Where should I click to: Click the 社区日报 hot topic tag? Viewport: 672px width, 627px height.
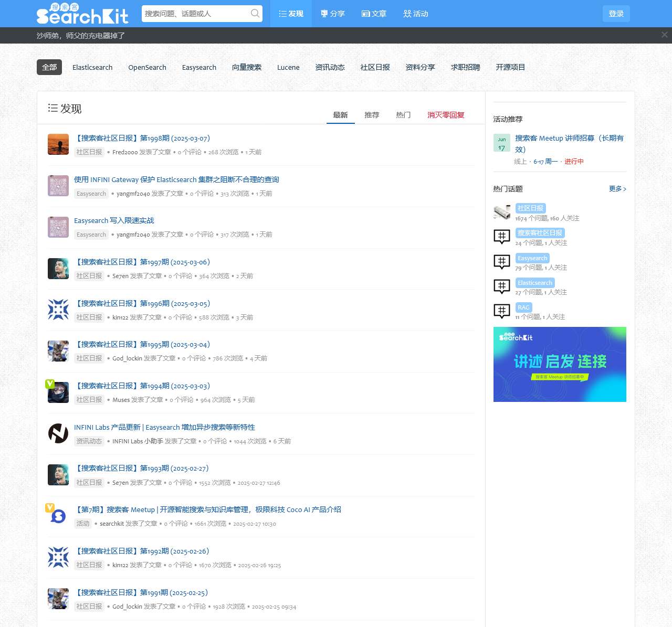tap(530, 208)
